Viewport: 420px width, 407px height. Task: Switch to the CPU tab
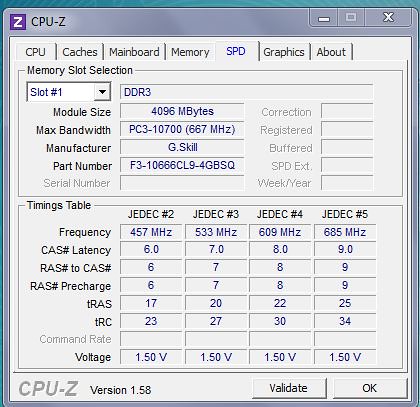coord(35,52)
